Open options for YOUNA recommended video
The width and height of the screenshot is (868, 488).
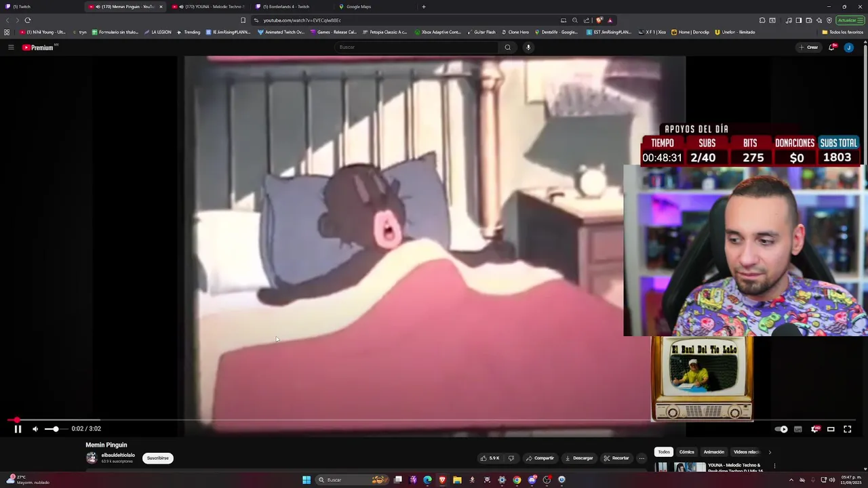point(774,466)
